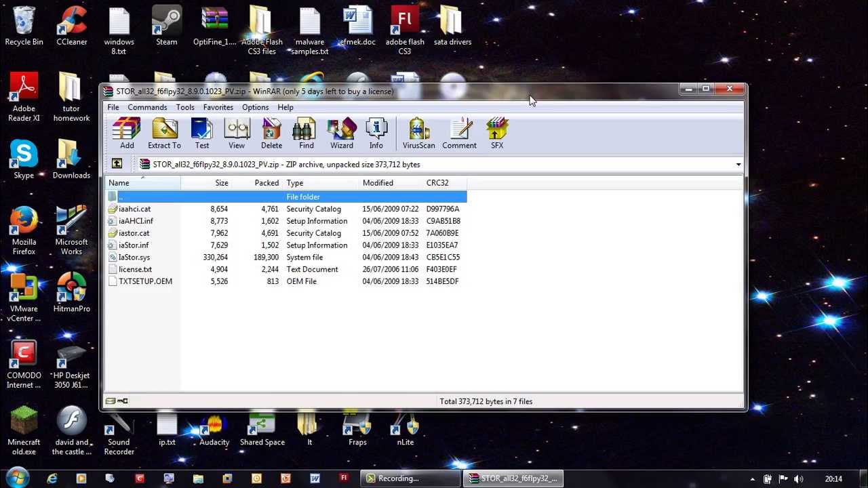This screenshot has height=488, width=868.
Task: Open the File menu in WinRAR
Action: [x=113, y=107]
